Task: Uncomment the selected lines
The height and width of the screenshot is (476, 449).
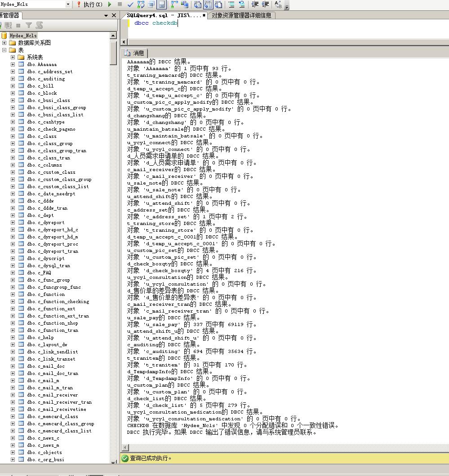Action: 242,4
